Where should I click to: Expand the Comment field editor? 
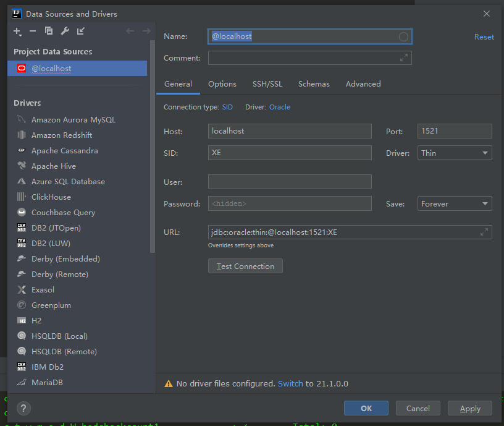(404, 58)
